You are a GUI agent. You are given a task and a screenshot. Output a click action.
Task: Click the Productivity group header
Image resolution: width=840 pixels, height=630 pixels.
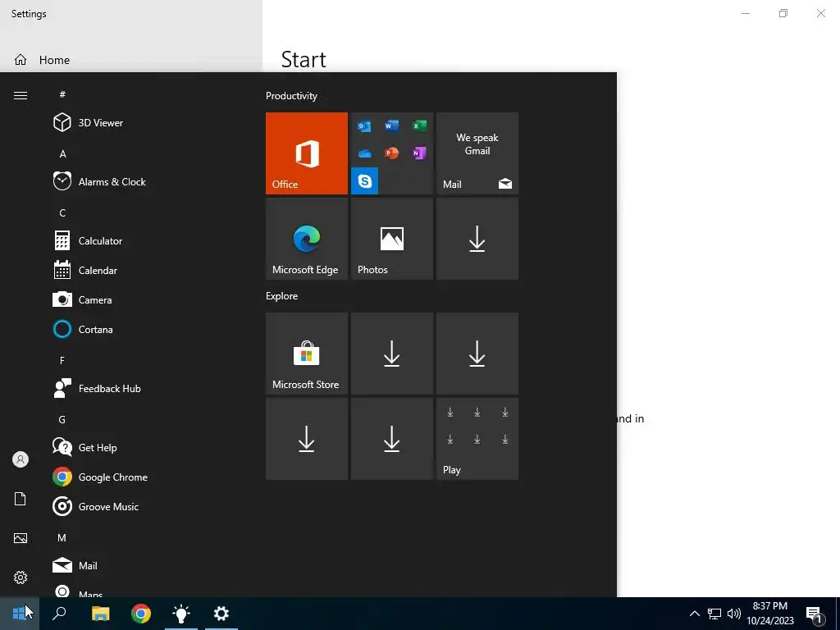pos(291,96)
